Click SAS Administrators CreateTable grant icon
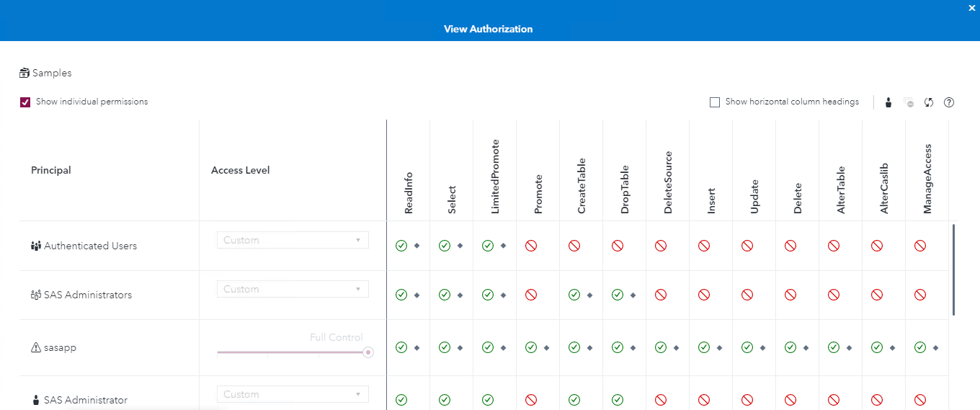This screenshot has width=980, height=410. click(574, 295)
